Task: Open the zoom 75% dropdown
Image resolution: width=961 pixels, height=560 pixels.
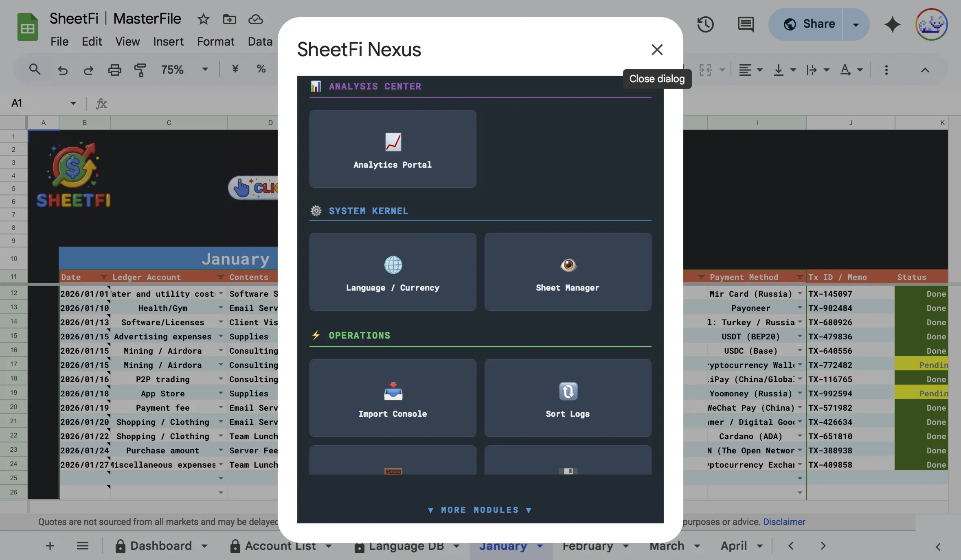Action: click(x=205, y=70)
